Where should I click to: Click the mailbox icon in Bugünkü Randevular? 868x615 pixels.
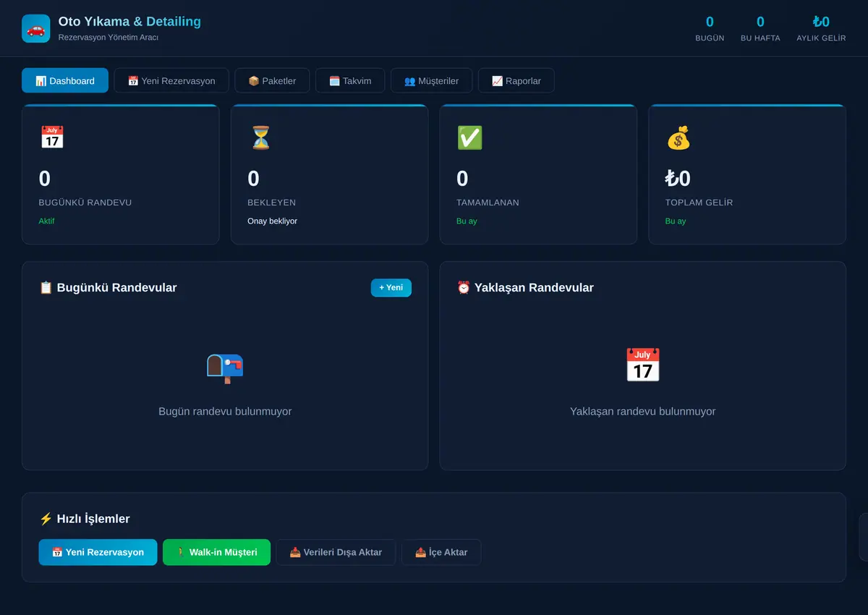[x=225, y=368]
